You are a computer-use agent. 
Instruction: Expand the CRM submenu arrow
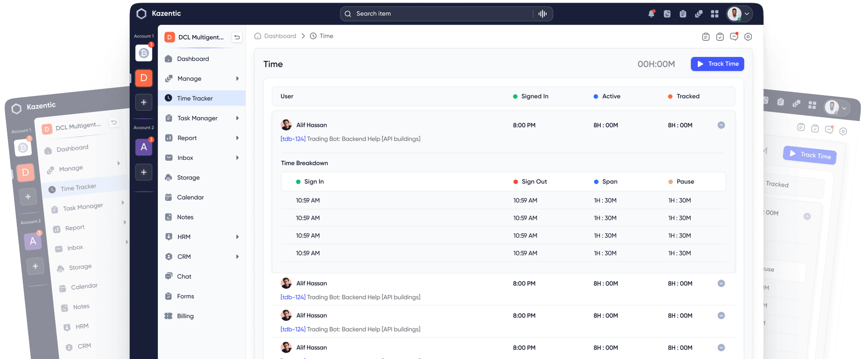[237, 256]
